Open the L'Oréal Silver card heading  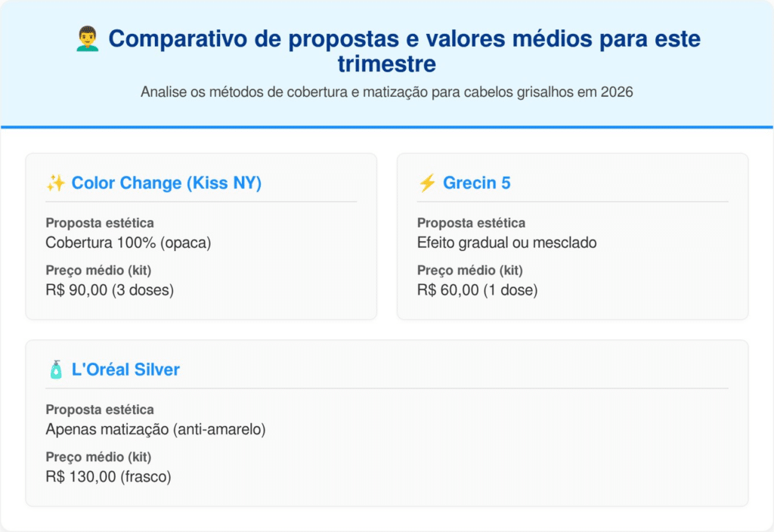point(125,370)
